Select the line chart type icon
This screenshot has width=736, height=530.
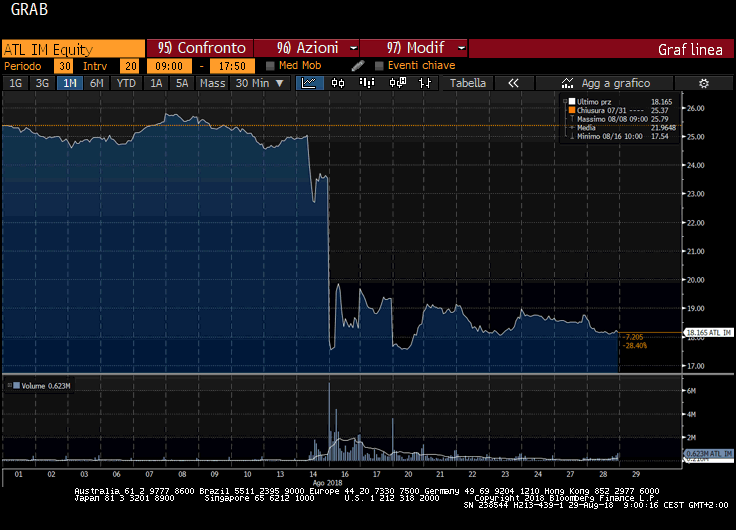click(x=310, y=83)
